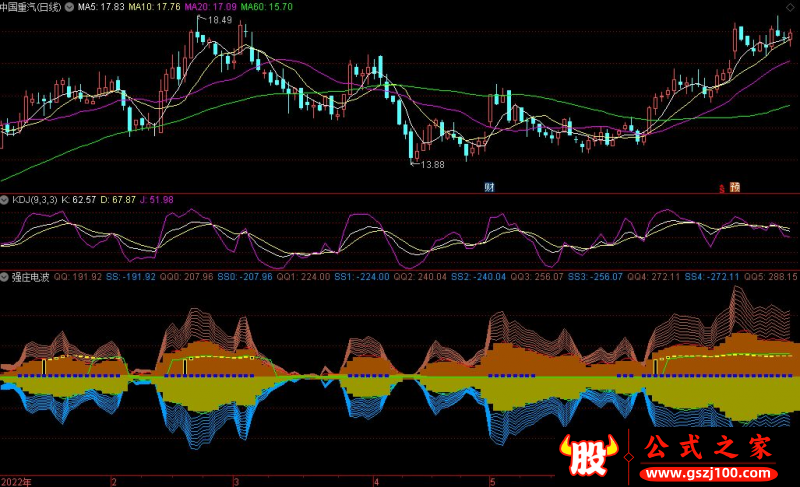Viewport: 800px width, 487px height.
Task: Click the 13.88 low price label
Action: coord(433,165)
